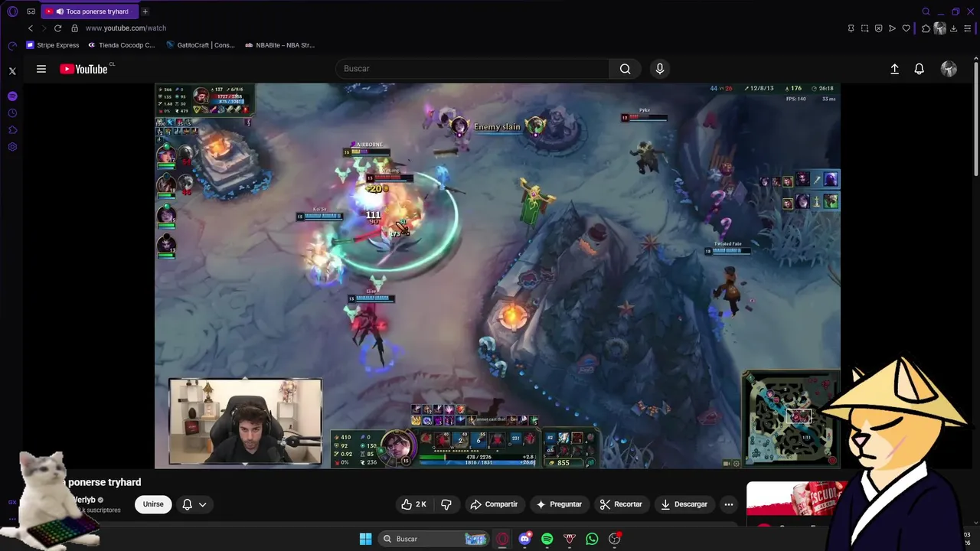
Task: Open YouTube account avatar menu
Action: point(949,69)
